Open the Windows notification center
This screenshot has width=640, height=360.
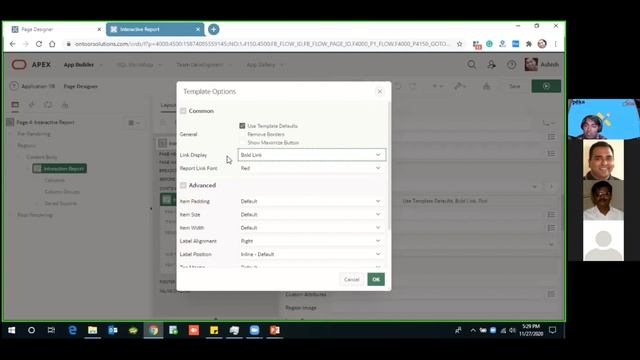coord(553,330)
